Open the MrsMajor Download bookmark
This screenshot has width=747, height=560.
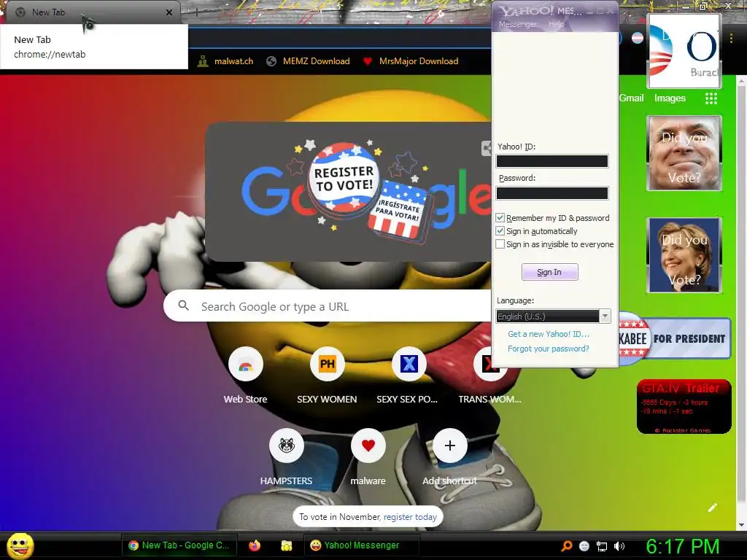tap(410, 61)
